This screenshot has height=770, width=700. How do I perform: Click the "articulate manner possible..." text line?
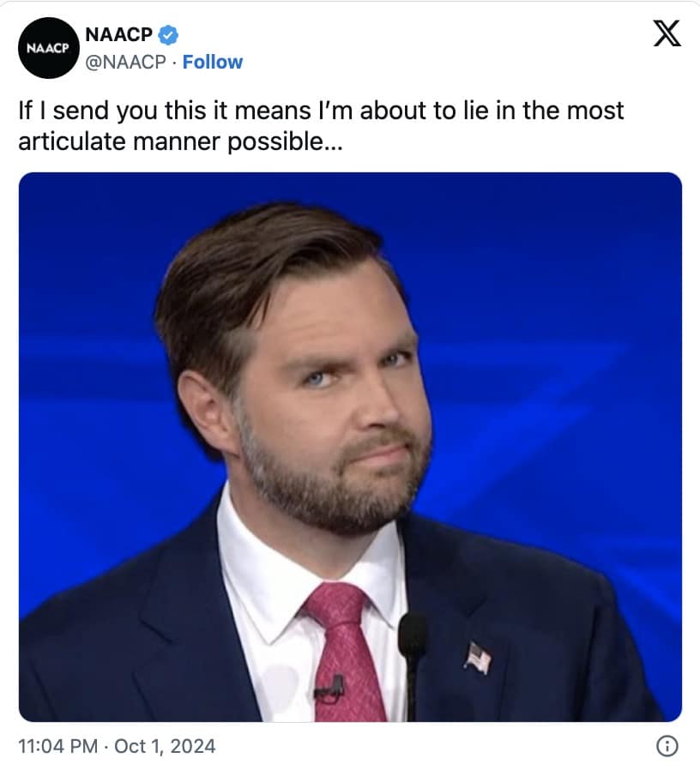point(180,142)
